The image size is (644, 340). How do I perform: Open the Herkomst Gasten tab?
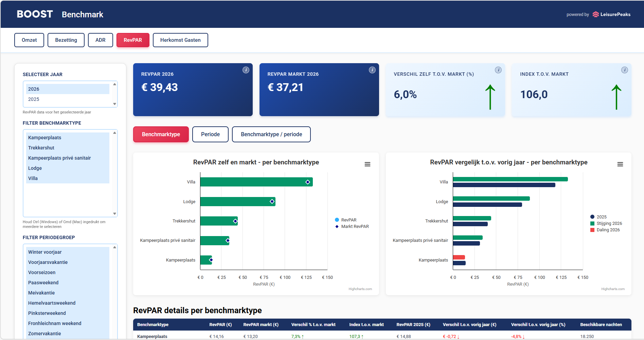pyautogui.click(x=180, y=40)
